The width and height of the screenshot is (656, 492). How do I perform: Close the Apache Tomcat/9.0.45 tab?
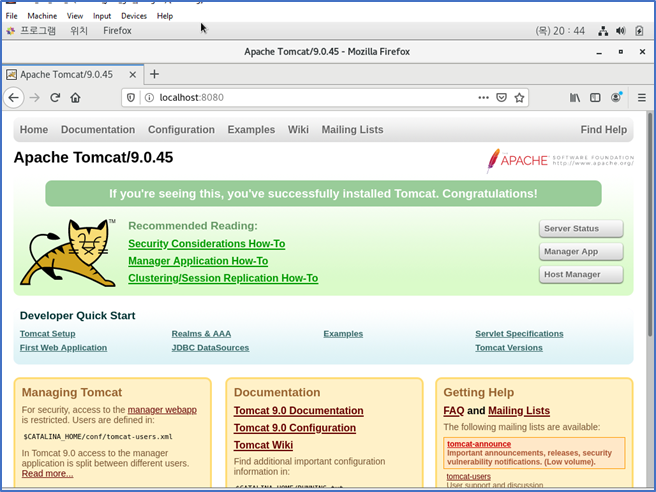(133, 74)
